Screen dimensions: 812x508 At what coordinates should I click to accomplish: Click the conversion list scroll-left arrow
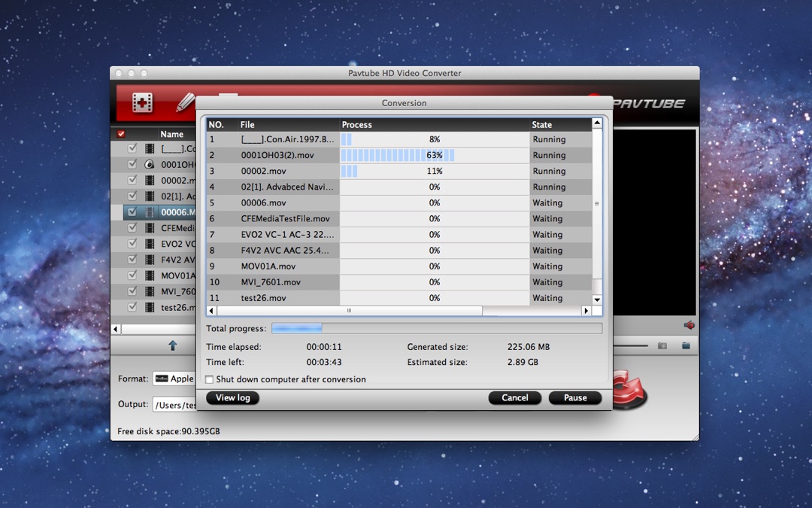pos(211,311)
